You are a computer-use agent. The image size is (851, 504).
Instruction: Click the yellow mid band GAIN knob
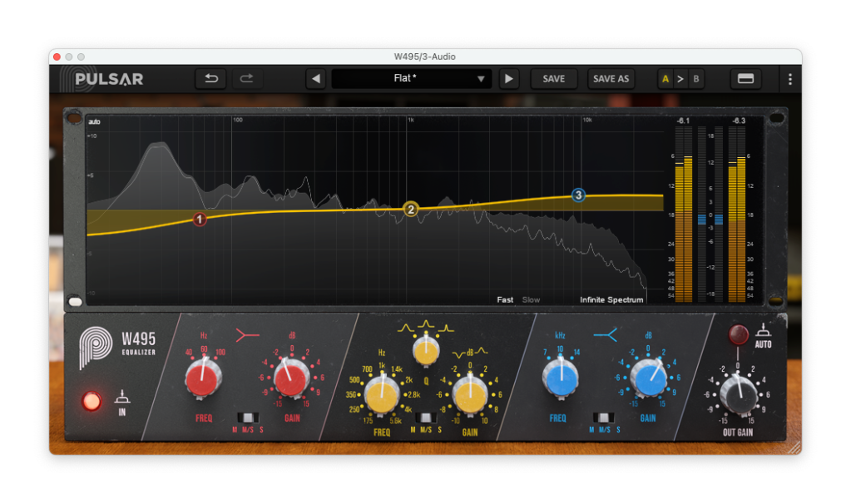[470, 396]
